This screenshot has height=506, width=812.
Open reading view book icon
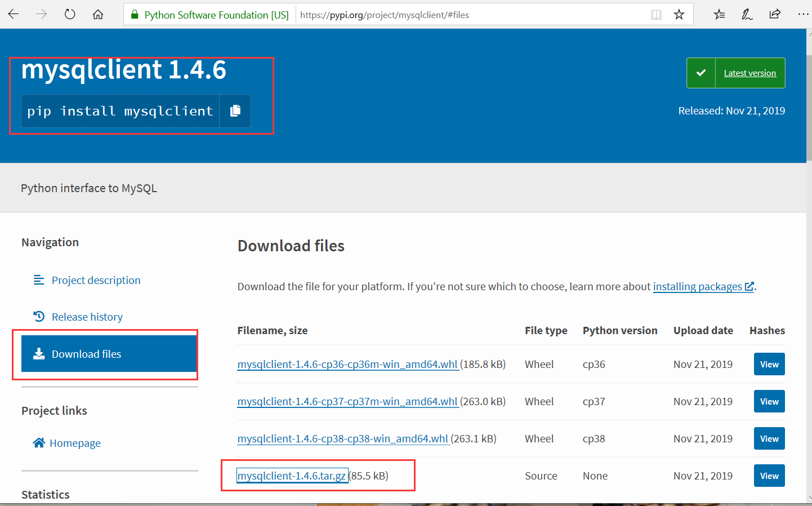click(x=656, y=15)
